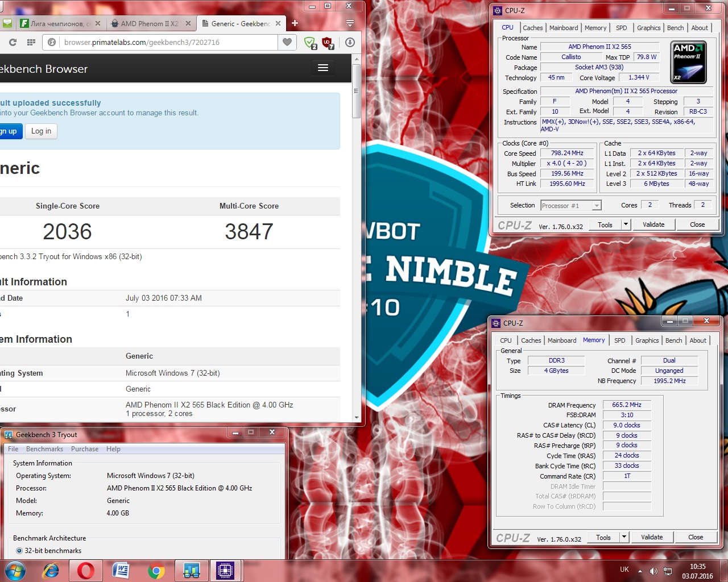Click Tools button in top CPU-Z window
728x582 pixels.
click(x=605, y=225)
